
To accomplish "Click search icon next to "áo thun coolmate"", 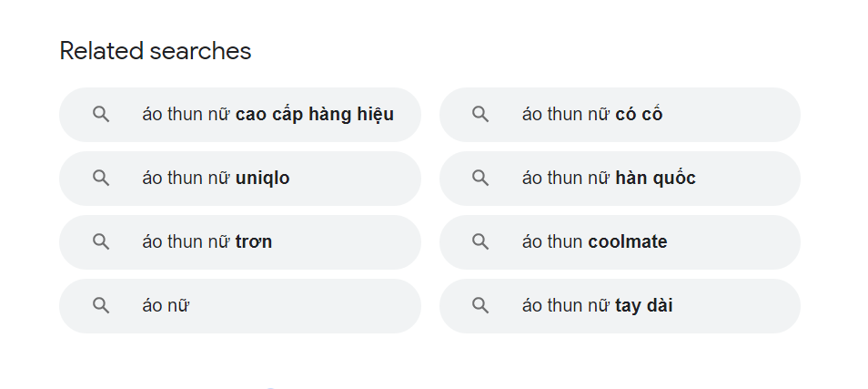I will [x=480, y=242].
